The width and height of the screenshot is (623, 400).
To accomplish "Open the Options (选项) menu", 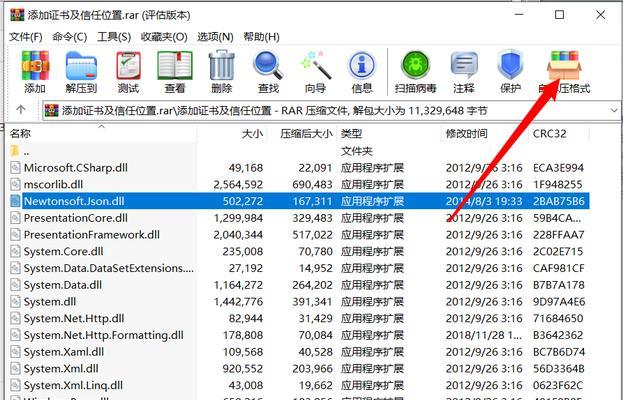I will pos(215,37).
